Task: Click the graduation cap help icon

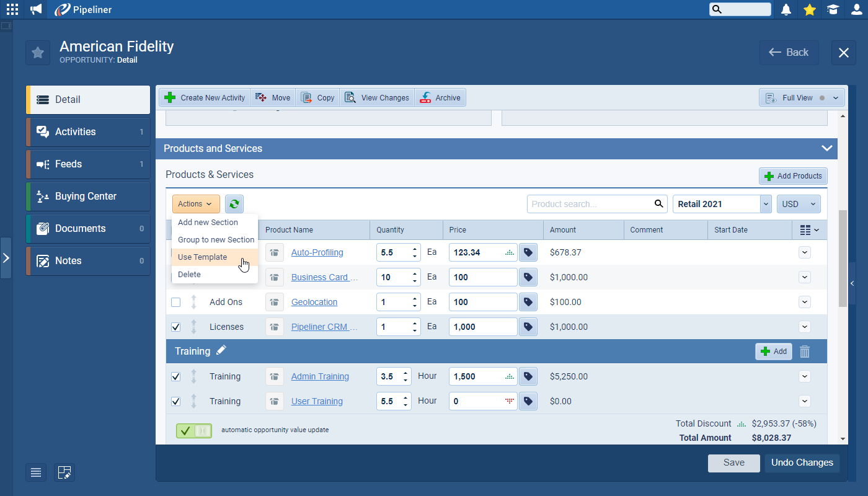Action: coord(833,9)
